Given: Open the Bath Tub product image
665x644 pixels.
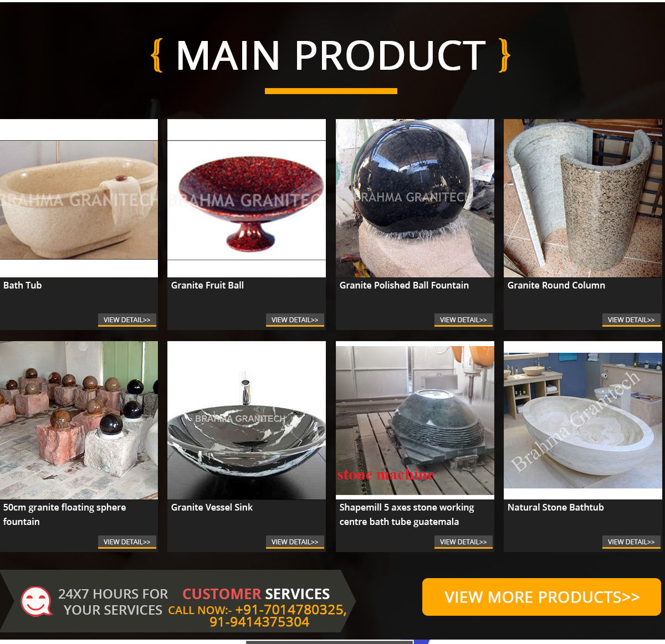Looking at the screenshot, I should click(79, 198).
